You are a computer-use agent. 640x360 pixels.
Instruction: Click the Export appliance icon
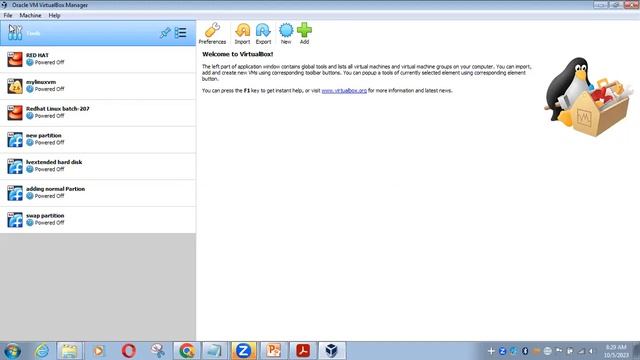coord(263,33)
